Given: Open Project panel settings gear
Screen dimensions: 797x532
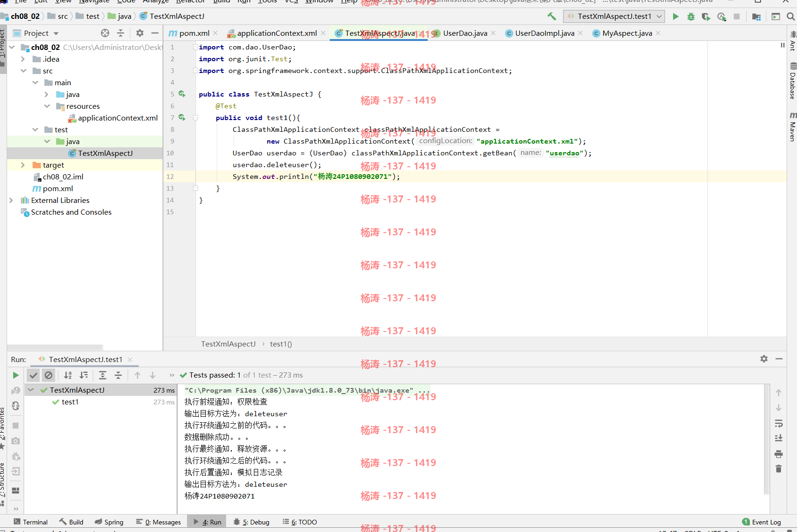Looking at the screenshot, I should coord(140,33).
